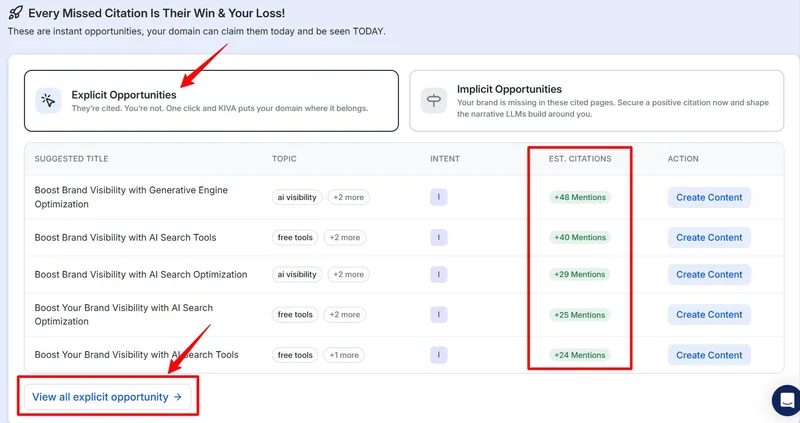Click intent badge for Generative Engine Optimization row
The width and height of the screenshot is (800, 423).
click(438, 197)
